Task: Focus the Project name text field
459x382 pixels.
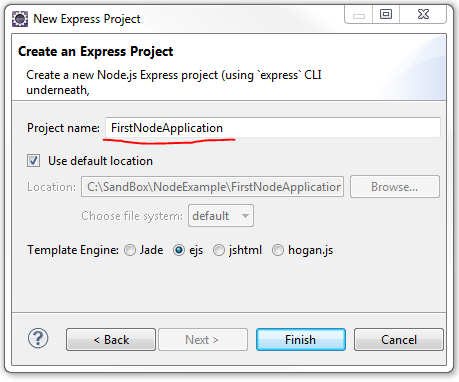Action: click(x=273, y=128)
